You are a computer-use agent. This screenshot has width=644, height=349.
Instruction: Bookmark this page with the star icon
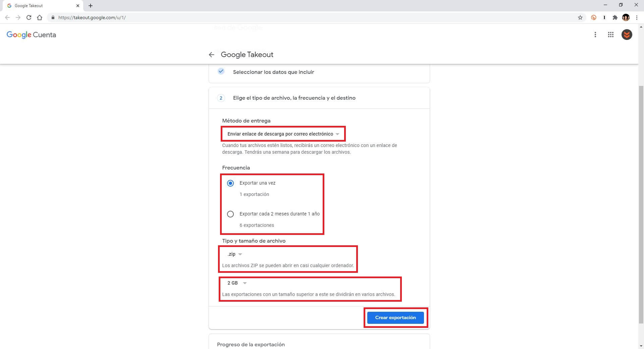pos(580,17)
